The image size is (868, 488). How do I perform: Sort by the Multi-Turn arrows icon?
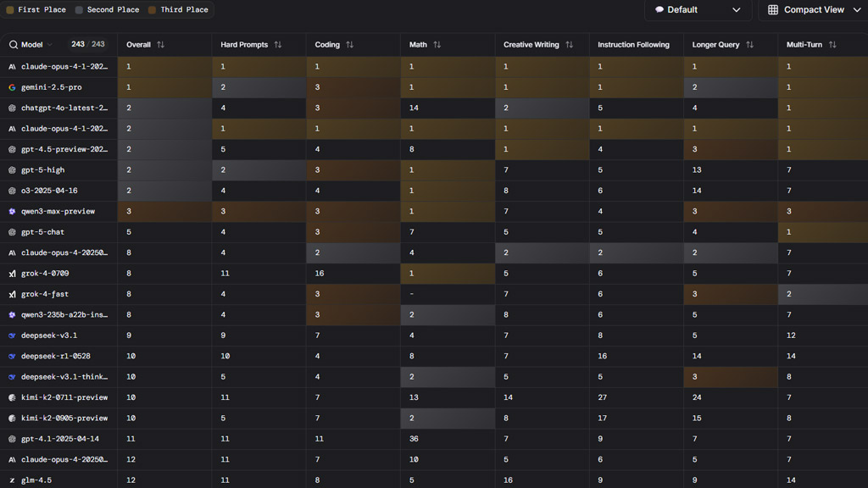tap(832, 45)
